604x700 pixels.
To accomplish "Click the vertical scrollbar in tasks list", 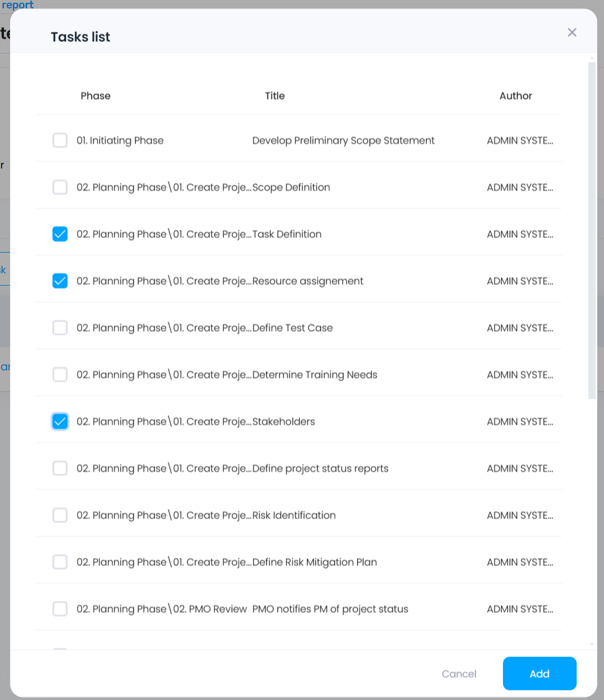I will [592, 230].
